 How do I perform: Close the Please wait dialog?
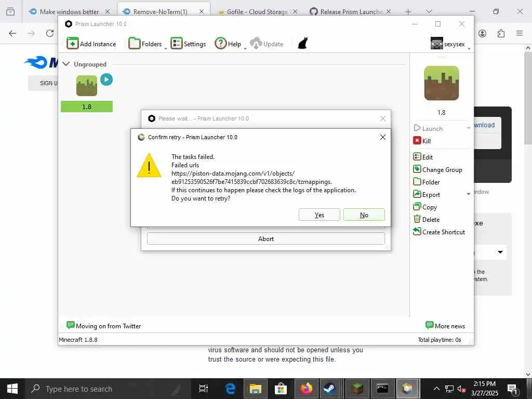(x=383, y=118)
